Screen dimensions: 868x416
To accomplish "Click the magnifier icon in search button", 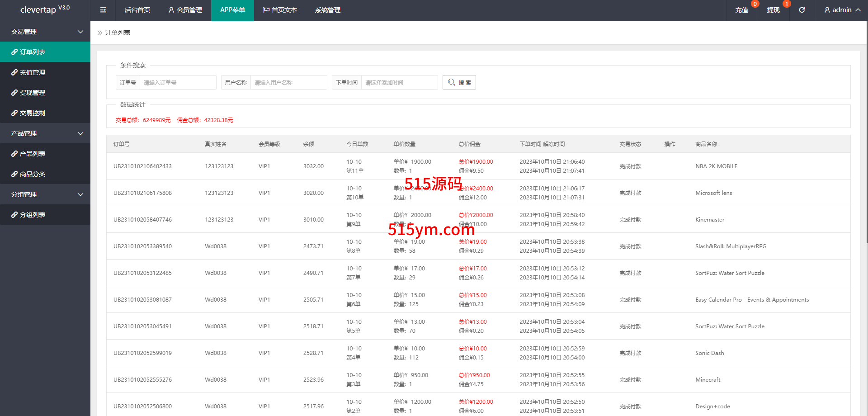I will click(451, 82).
